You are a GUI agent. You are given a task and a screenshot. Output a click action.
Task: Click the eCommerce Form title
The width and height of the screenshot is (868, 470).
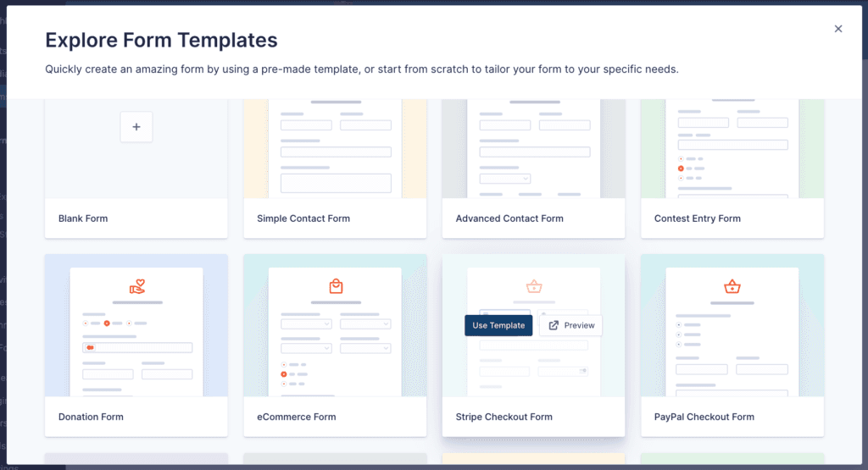(x=296, y=417)
